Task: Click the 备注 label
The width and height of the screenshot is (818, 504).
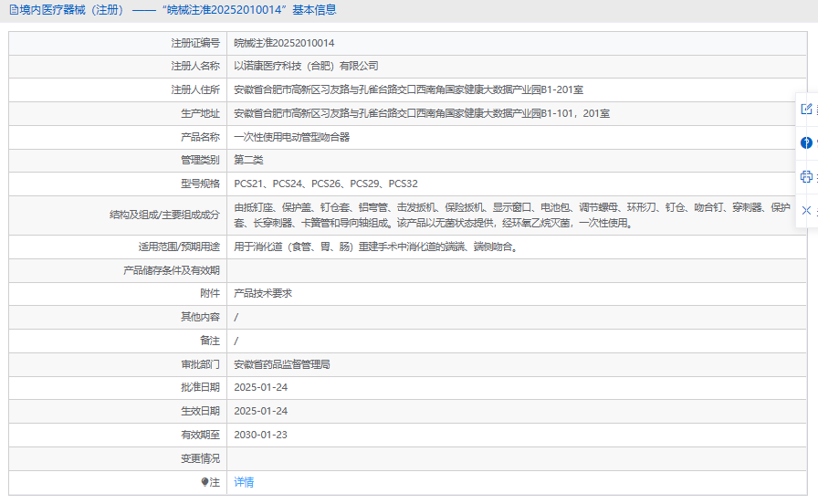Action: [x=210, y=341]
